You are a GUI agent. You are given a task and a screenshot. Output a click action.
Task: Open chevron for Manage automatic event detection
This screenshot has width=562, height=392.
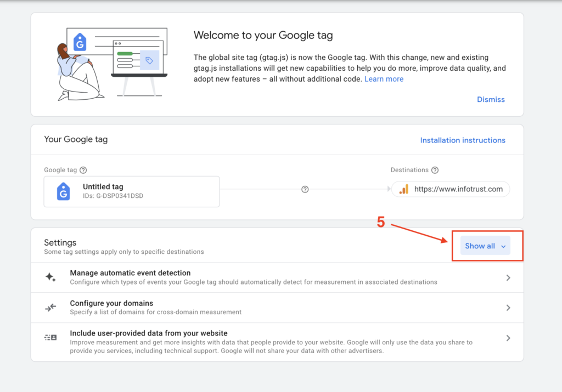pos(508,278)
